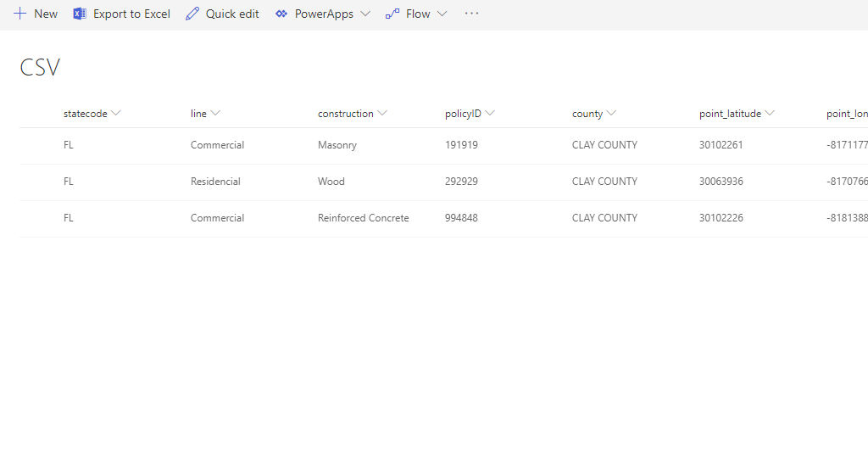Expand the PowerApps dropdown chevron
The image size is (868, 476).
click(365, 14)
